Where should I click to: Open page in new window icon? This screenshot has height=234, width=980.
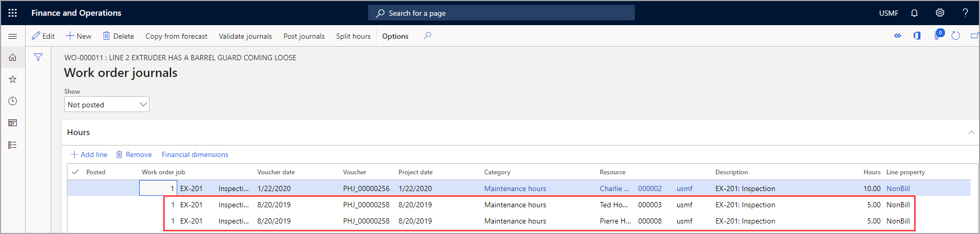974,36
